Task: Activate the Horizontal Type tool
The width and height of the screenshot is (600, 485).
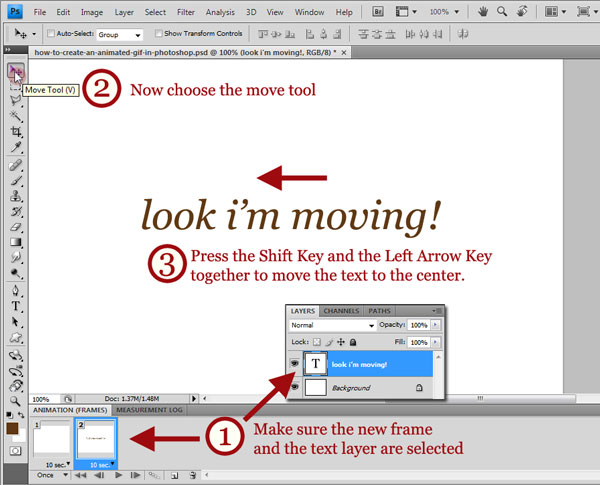Action: [x=16, y=306]
